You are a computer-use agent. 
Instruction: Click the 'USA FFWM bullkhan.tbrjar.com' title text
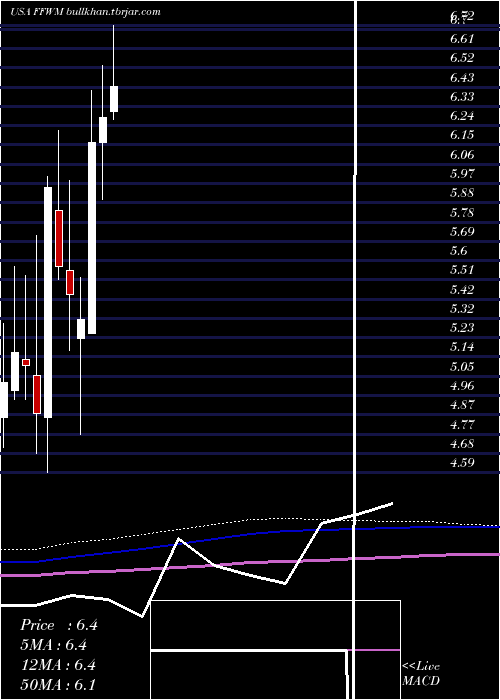85,12
